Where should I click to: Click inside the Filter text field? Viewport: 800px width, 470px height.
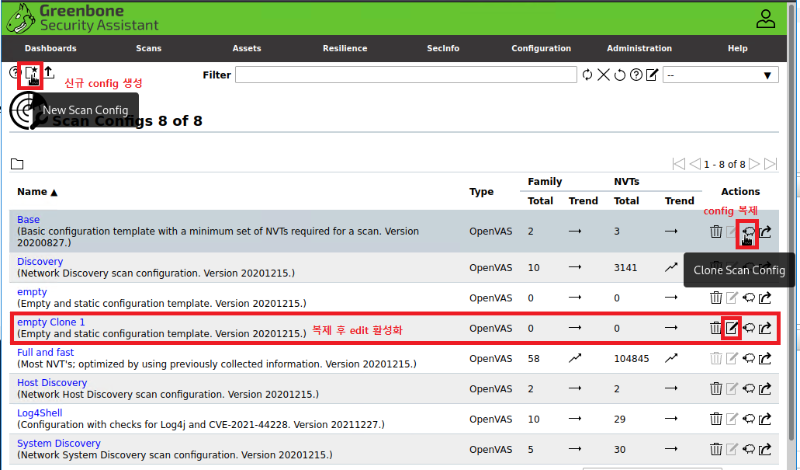point(405,75)
